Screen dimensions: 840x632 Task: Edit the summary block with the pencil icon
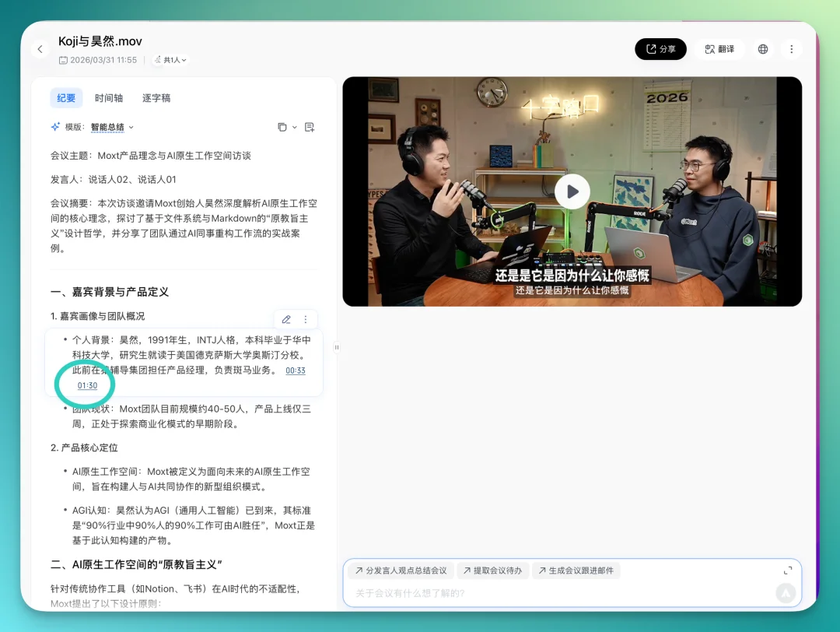286,319
